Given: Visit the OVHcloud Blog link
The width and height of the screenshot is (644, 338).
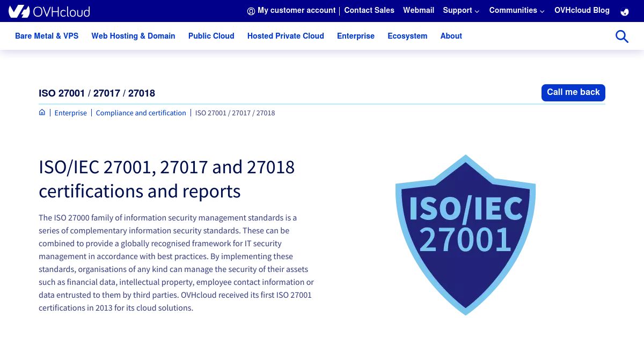Looking at the screenshot, I should coord(582,11).
